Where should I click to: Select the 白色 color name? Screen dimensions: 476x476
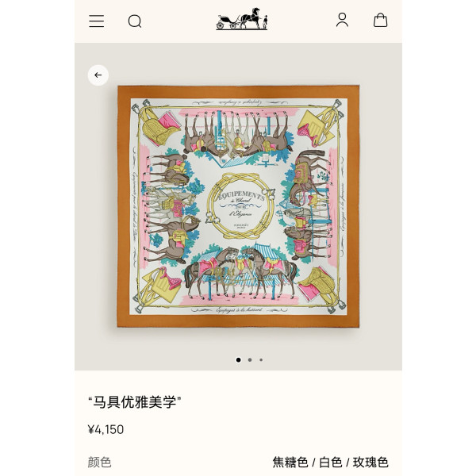point(331,463)
